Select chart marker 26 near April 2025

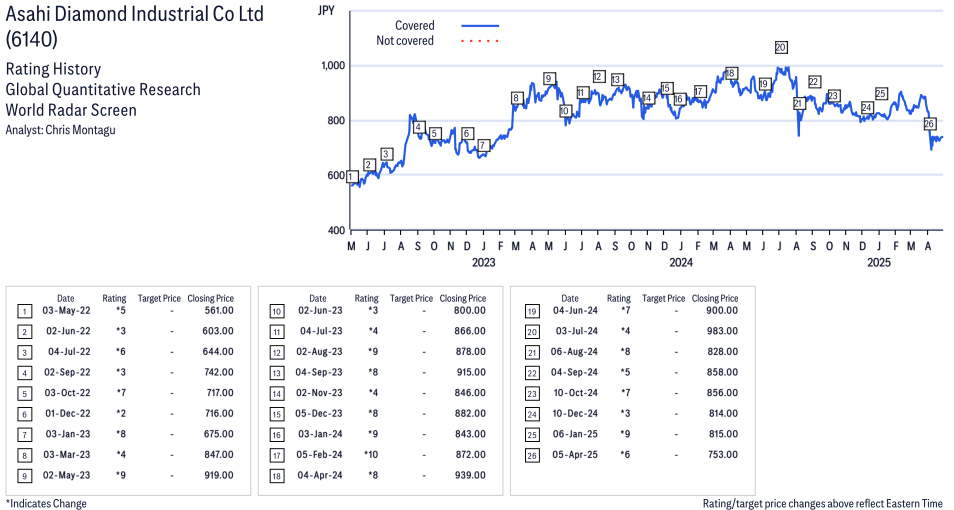(929, 124)
